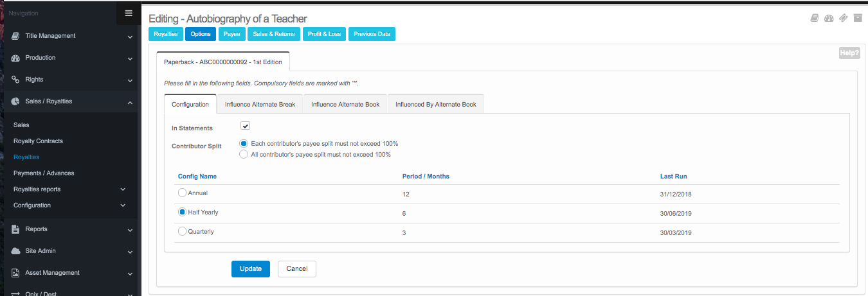Toggle the hamburger navigation menu
868x296 pixels.
(x=129, y=13)
